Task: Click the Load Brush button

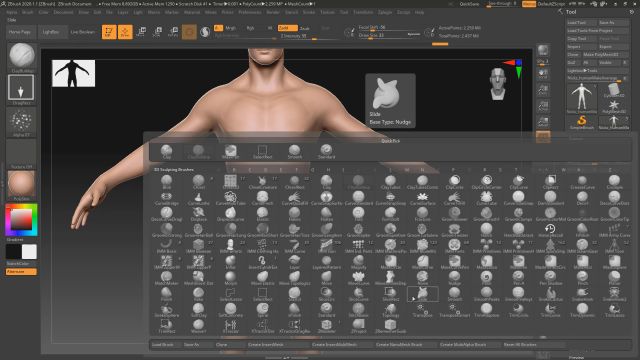Action: click(163, 344)
